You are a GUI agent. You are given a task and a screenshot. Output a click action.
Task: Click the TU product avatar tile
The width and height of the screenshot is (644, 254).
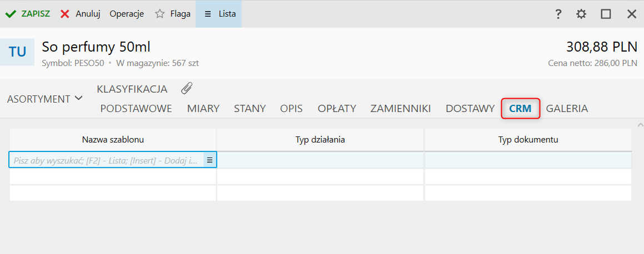point(17,52)
